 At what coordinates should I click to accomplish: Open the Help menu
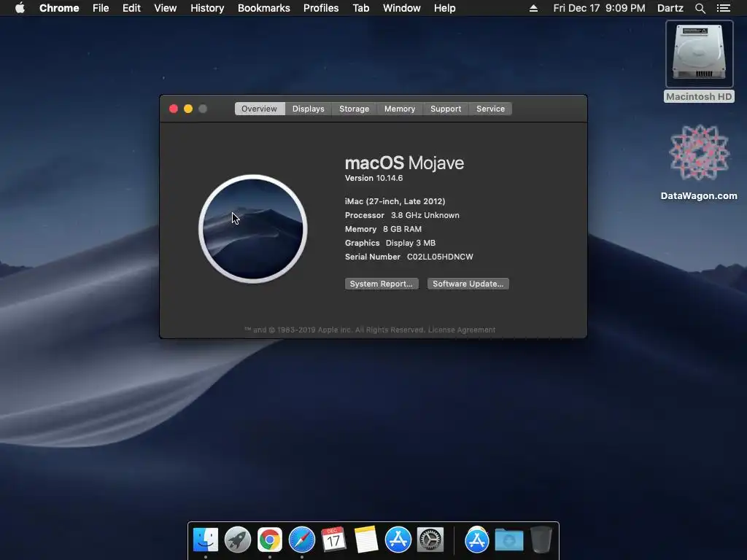[444, 8]
